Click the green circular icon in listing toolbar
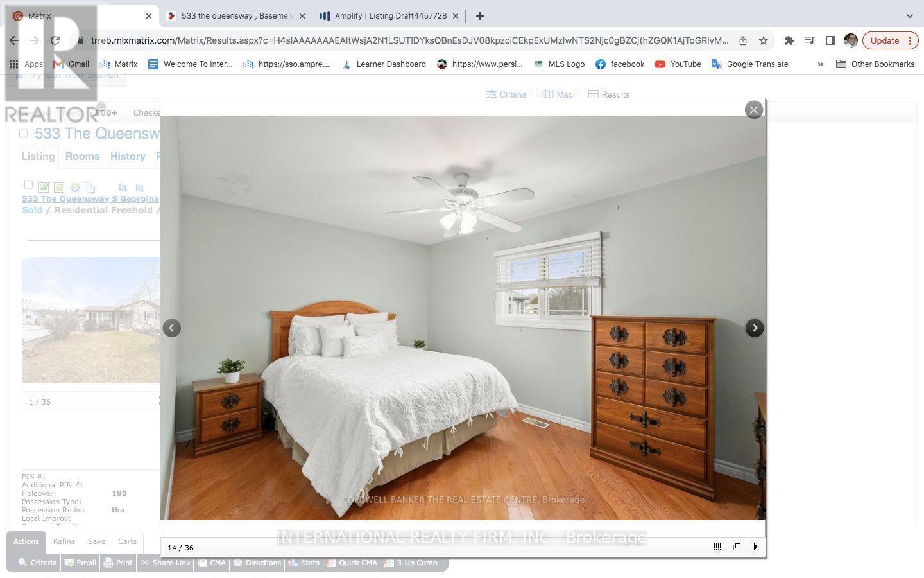This screenshot has height=578, width=924. (x=74, y=188)
